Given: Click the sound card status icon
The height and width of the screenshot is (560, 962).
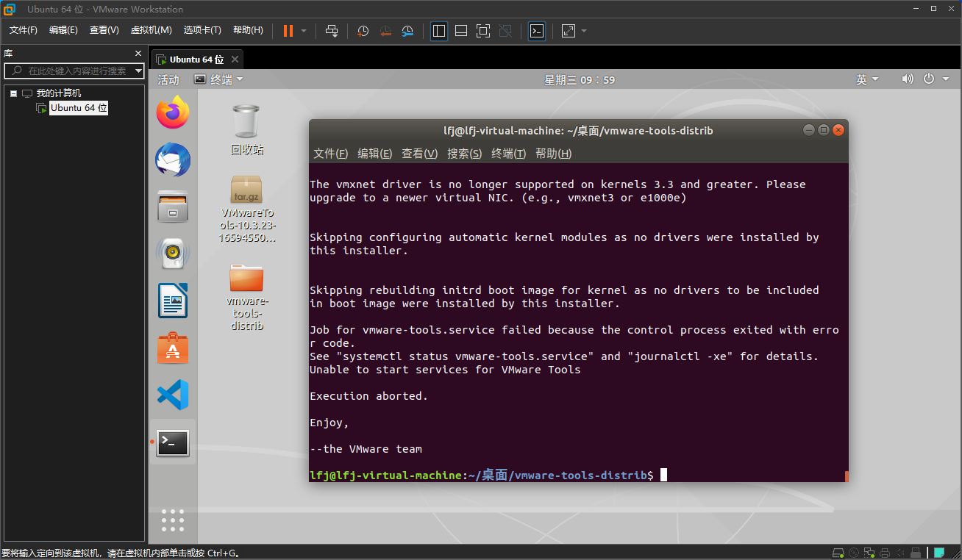Looking at the screenshot, I should (x=900, y=552).
